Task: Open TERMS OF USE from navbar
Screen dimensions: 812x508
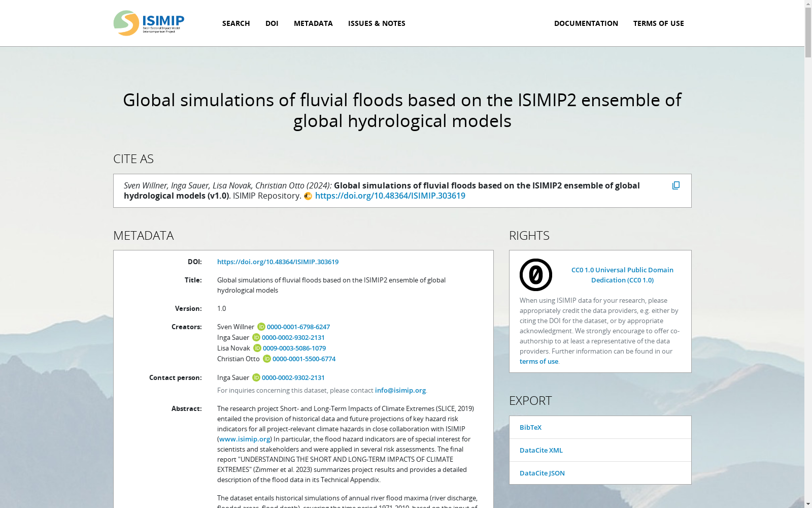Action: pos(659,23)
